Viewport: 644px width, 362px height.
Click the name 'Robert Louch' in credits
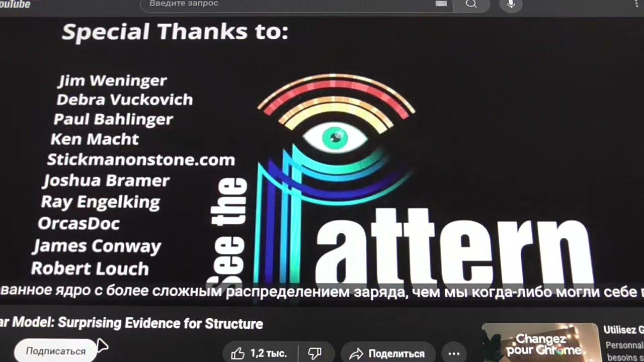tap(90, 268)
